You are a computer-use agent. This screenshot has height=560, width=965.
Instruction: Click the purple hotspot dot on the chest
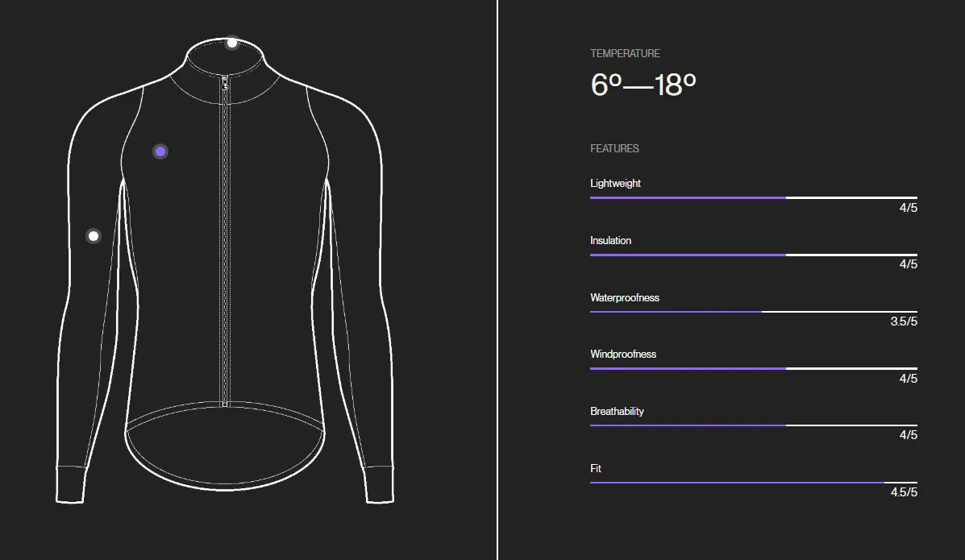[160, 151]
